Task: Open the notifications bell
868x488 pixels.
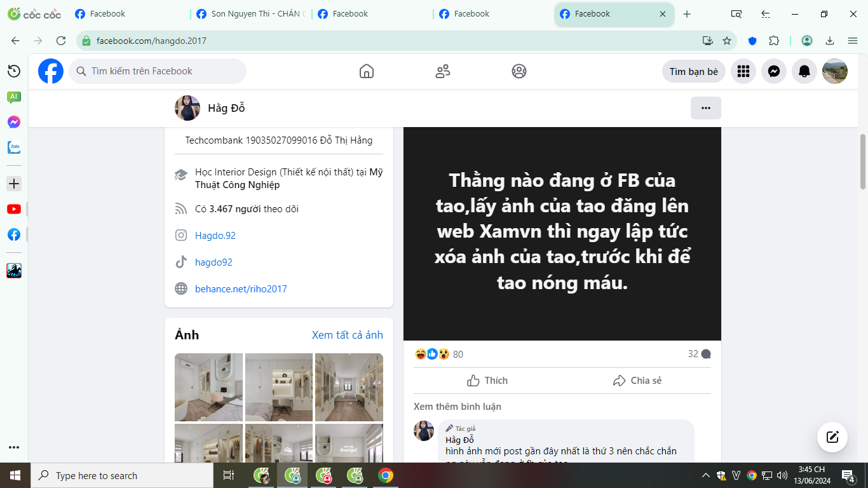Action: (x=804, y=71)
